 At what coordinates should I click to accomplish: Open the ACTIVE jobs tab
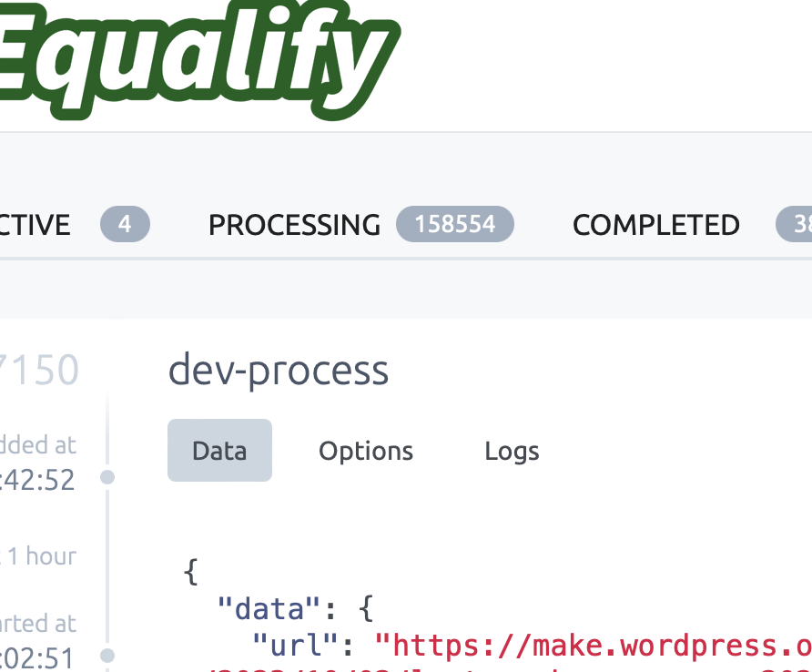pos(35,225)
